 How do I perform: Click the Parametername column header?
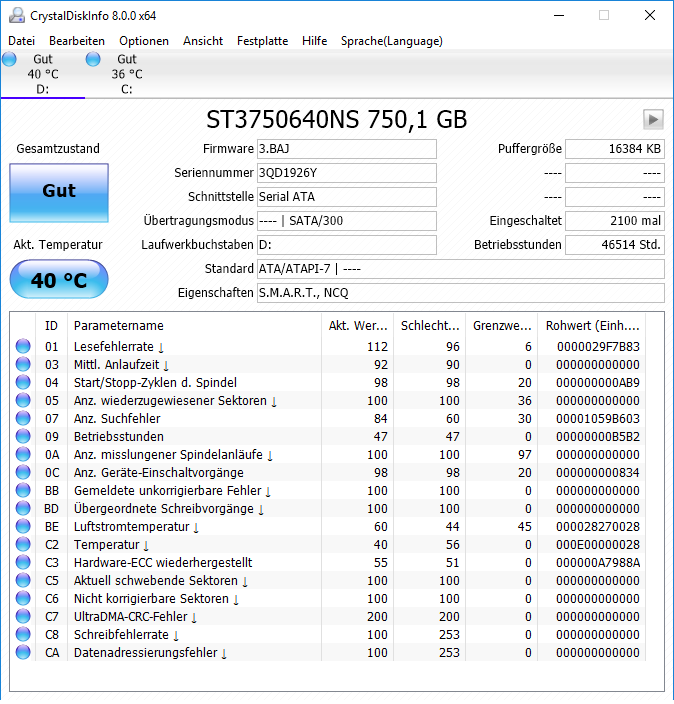[x=194, y=326]
